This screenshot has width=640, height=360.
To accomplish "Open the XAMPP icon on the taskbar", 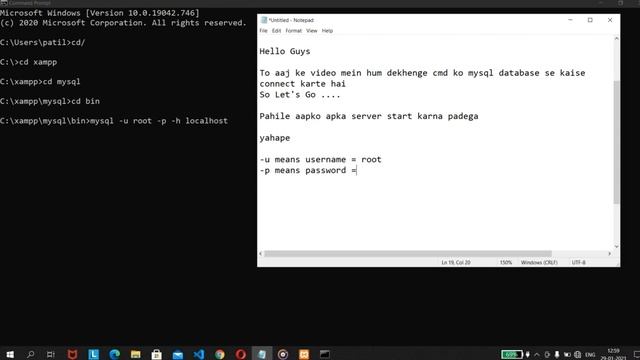I will click(304, 354).
